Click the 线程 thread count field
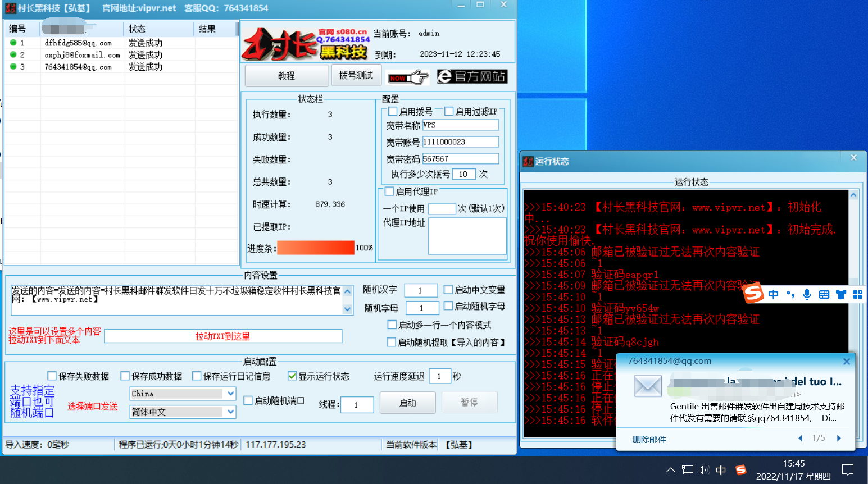 tap(357, 404)
